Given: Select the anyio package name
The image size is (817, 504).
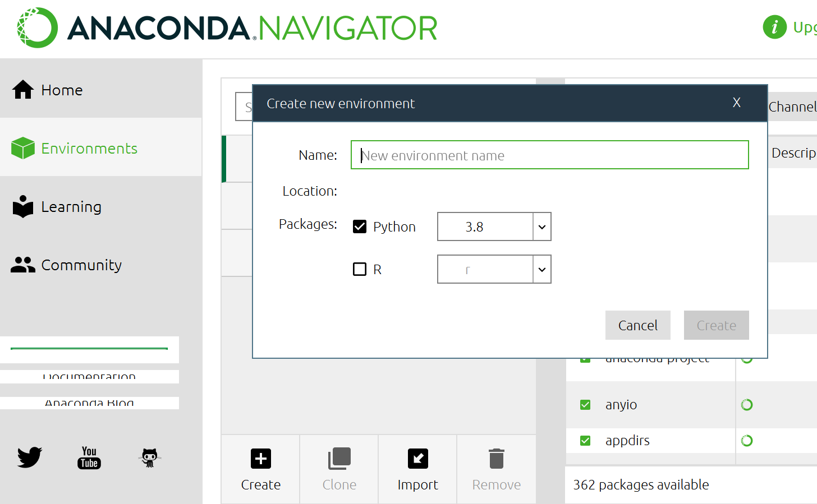Looking at the screenshot, I should tap(621, 405).
